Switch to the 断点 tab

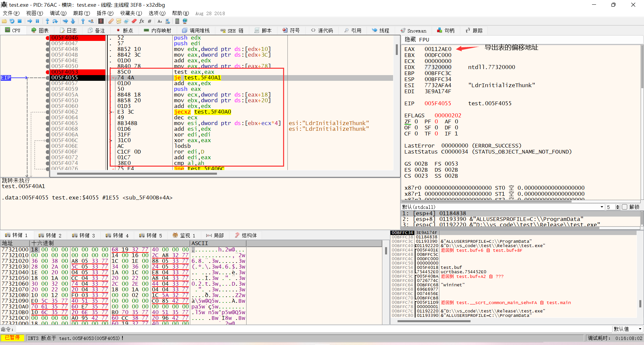coord(124,31)
